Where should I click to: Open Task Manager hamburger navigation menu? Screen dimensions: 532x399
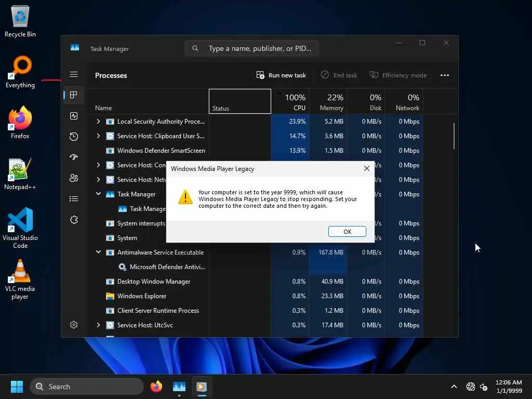click(x=74, y=74)
